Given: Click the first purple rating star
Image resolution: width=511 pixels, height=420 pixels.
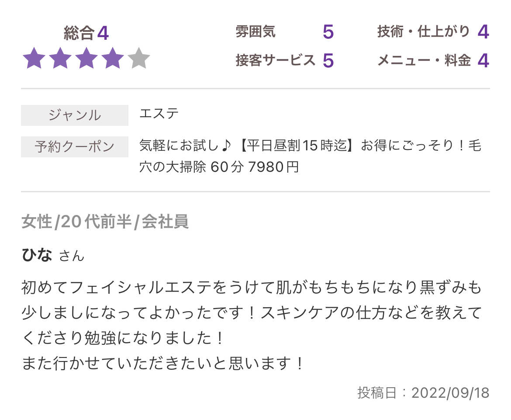Looking at the screenshot, I should point(34,58).
